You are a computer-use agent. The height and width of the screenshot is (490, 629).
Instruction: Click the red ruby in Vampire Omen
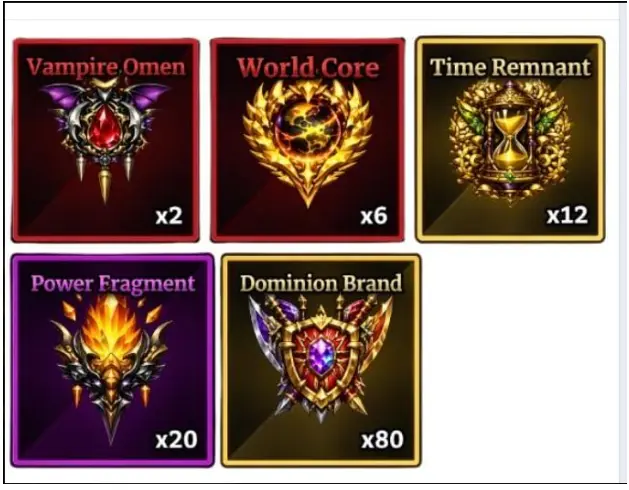tap(105, 128)
